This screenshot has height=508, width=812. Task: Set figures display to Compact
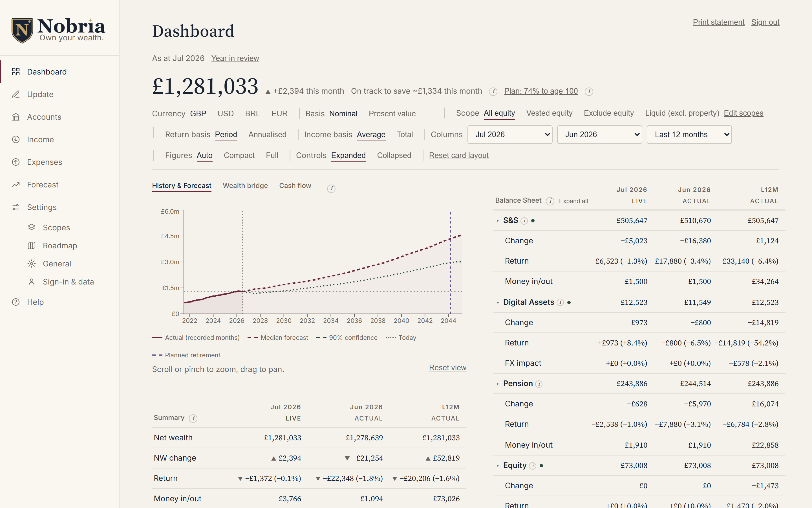pyautogui.click(x=239, y=155)
